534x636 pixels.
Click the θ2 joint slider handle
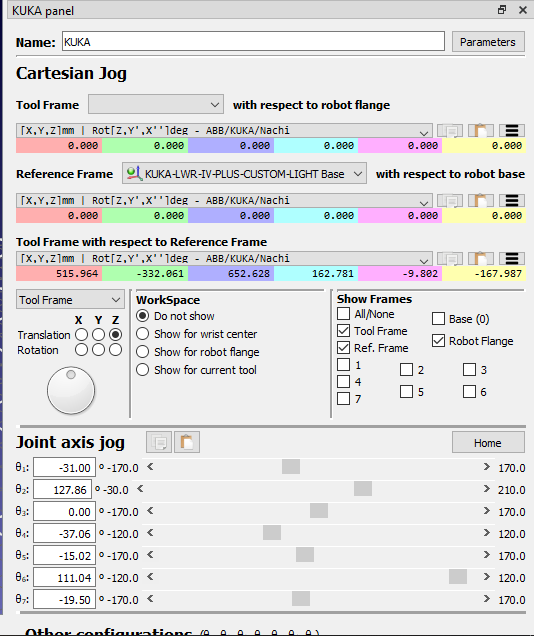coord(363,489)
